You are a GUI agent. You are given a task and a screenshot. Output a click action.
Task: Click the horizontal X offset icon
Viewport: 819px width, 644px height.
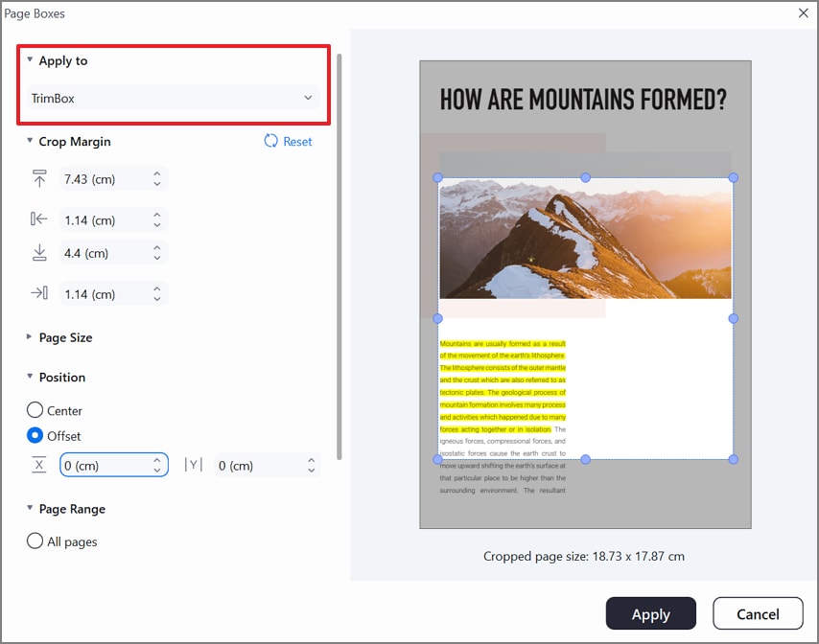click(39, 465)
